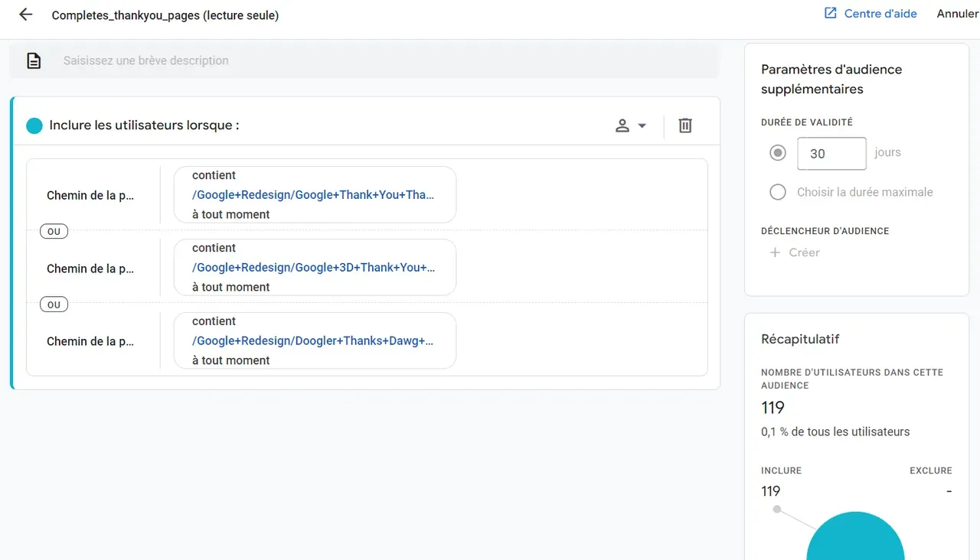Click the 'DURÉE DE VALIDITÉ' label
This screenshot has width=980, height=560.
click(807, 122)
